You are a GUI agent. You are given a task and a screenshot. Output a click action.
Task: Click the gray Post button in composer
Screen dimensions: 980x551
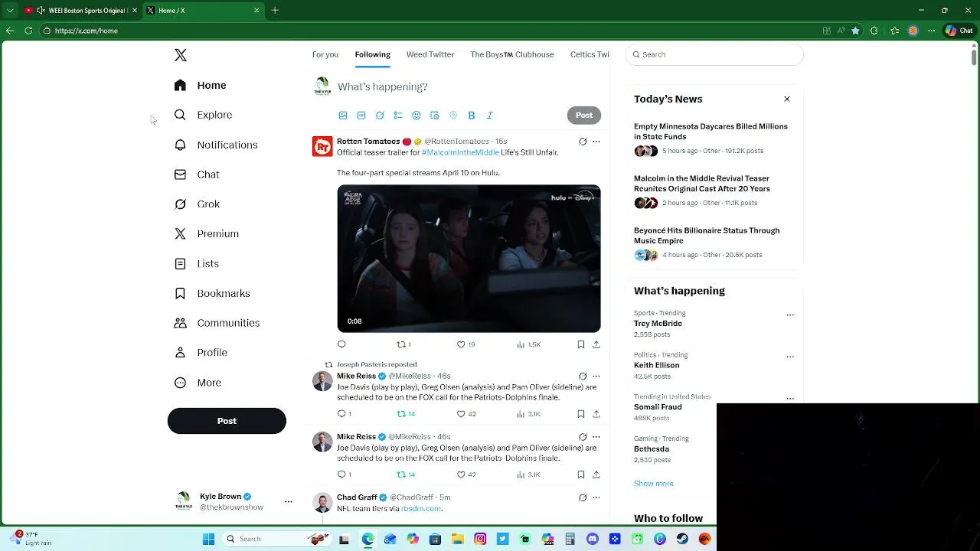pyautogui.click(x=584, y=115)
